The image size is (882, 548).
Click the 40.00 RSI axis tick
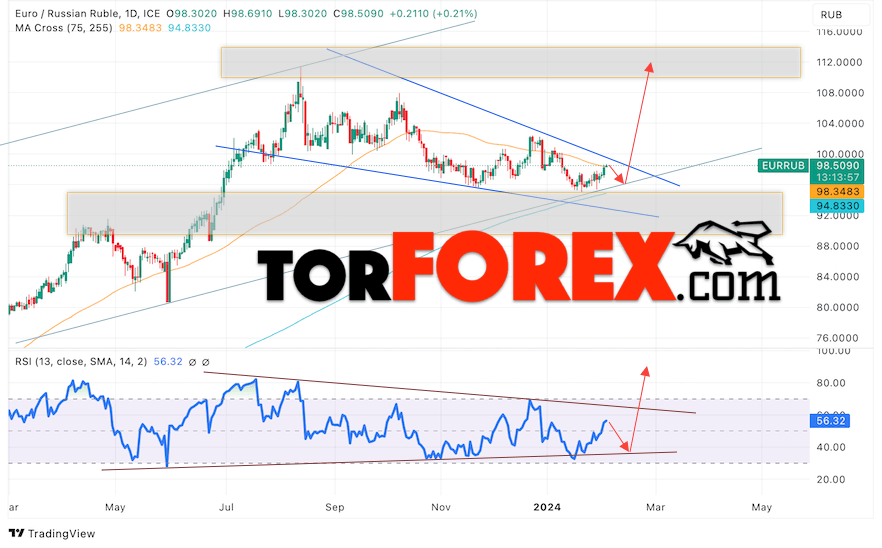[x=831, y=447]
